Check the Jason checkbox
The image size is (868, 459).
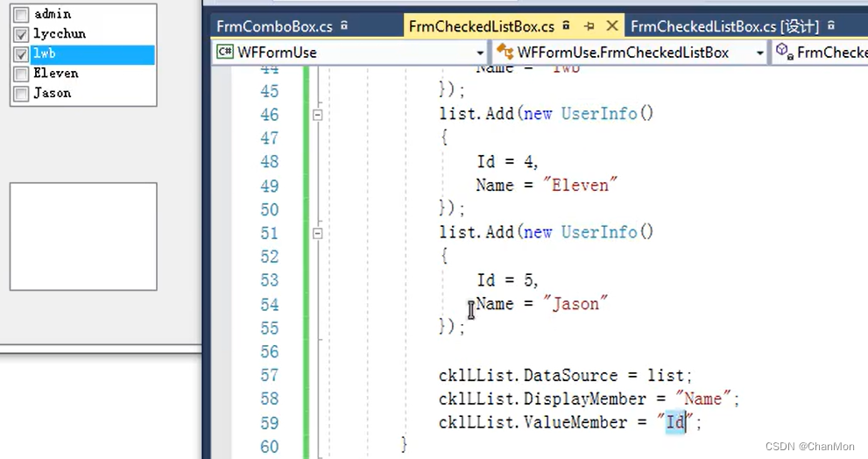[x=21, y=94]
